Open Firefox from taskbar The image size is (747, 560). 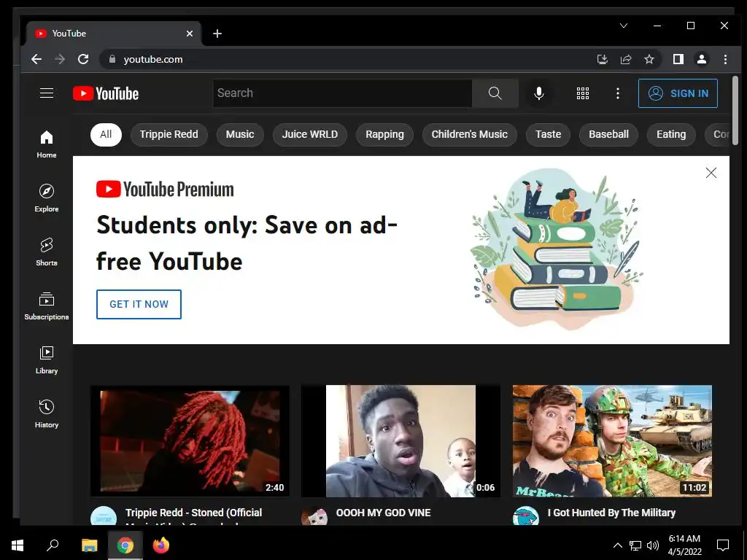tap(161, 545)
